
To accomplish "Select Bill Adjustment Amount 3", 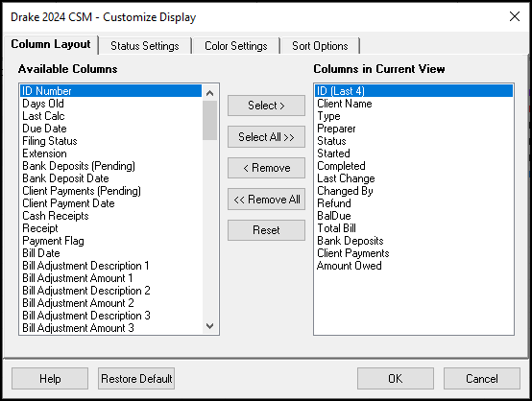I will [x=110, y=328].
